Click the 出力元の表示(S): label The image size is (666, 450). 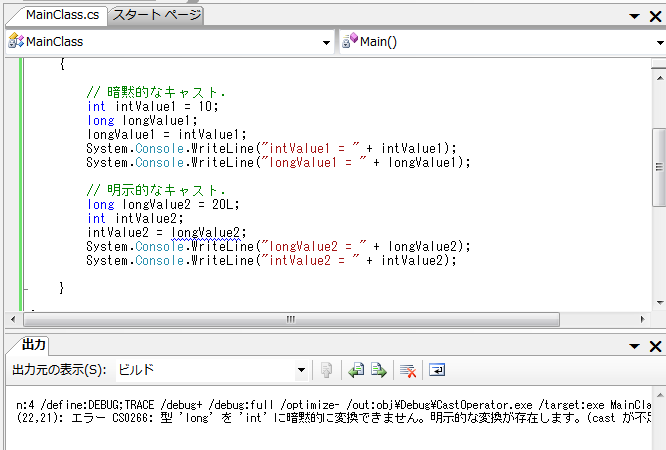coord(59,370)
